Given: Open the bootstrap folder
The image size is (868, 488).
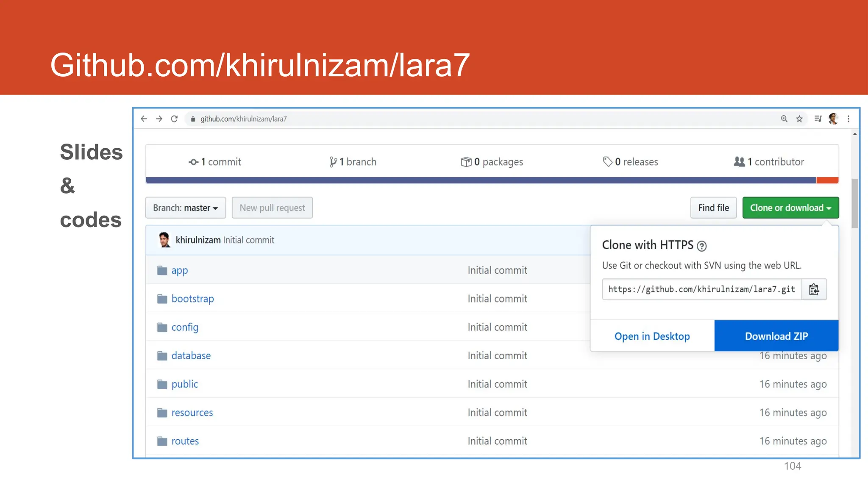Looking at the screenshot, I should point(193,299).
